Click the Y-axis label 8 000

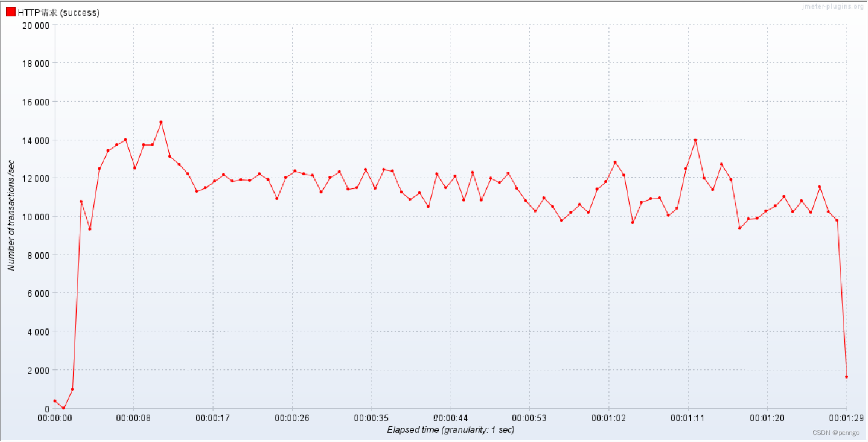(x=40, y=255)
